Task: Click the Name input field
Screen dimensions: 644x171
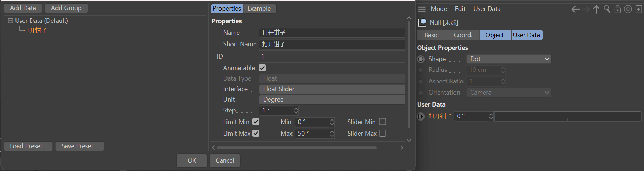Action: [x=332, y=33]
